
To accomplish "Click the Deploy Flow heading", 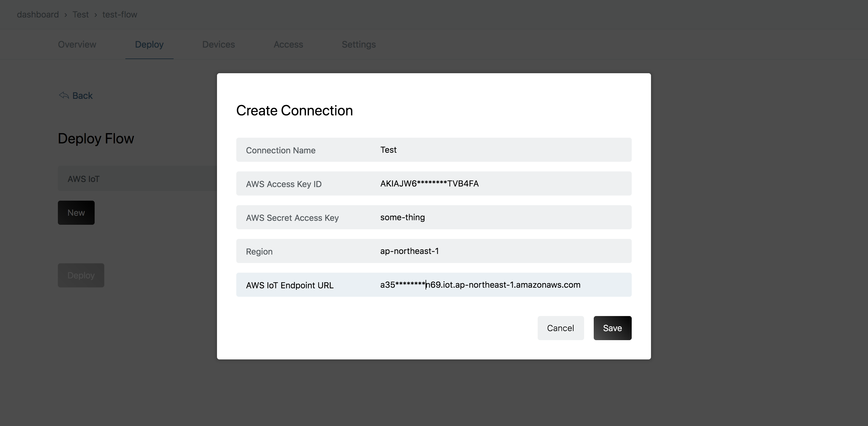I will coord(96,138).
